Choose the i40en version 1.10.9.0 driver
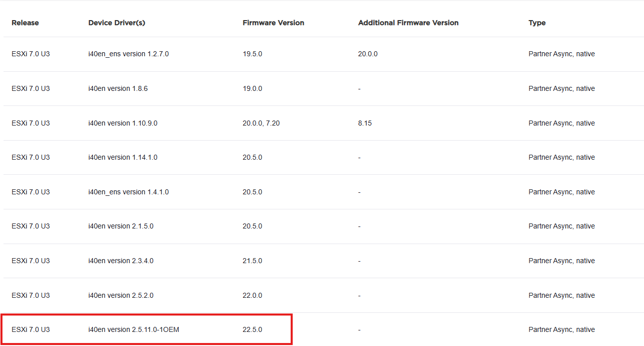This screenshot has width=644, height=346. (x=123, y=123)
